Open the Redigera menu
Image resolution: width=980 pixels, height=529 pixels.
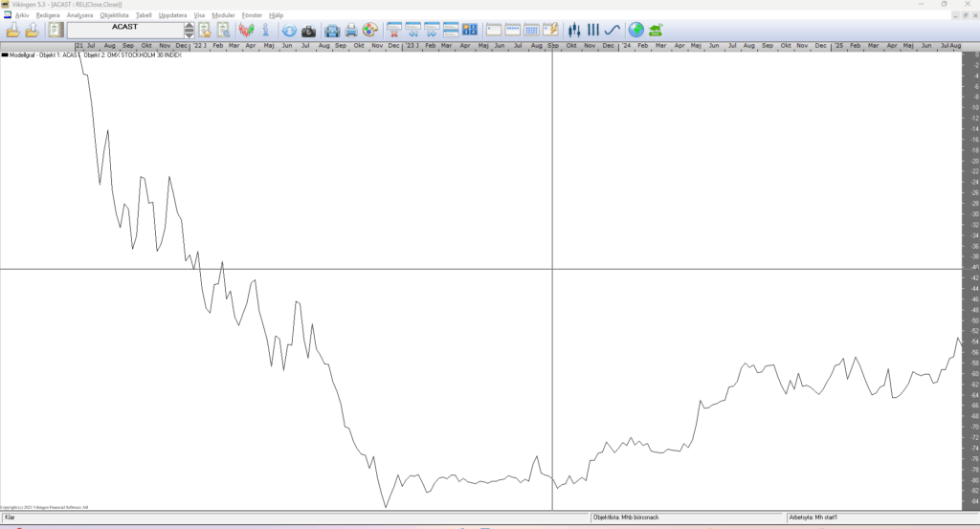[x=48, y=15]
